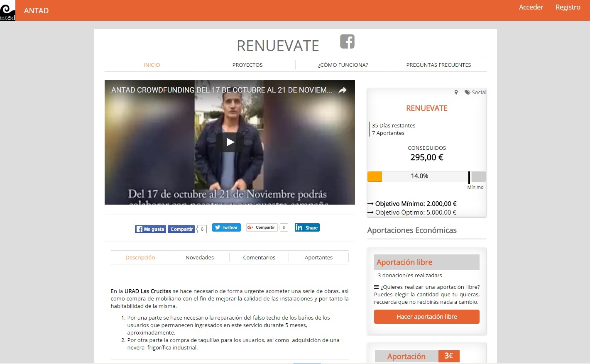Tweet the project with Twittear
This screenshot has height=364, width=590.
(x=226, y=227)
